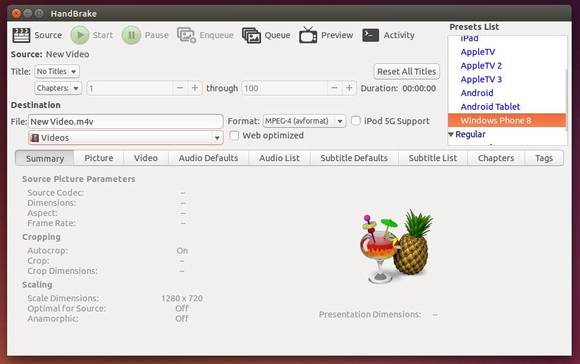The image size is (580, 364).
Task: Click the Videos folder icon in destination
Action: (x=35, y=138)
